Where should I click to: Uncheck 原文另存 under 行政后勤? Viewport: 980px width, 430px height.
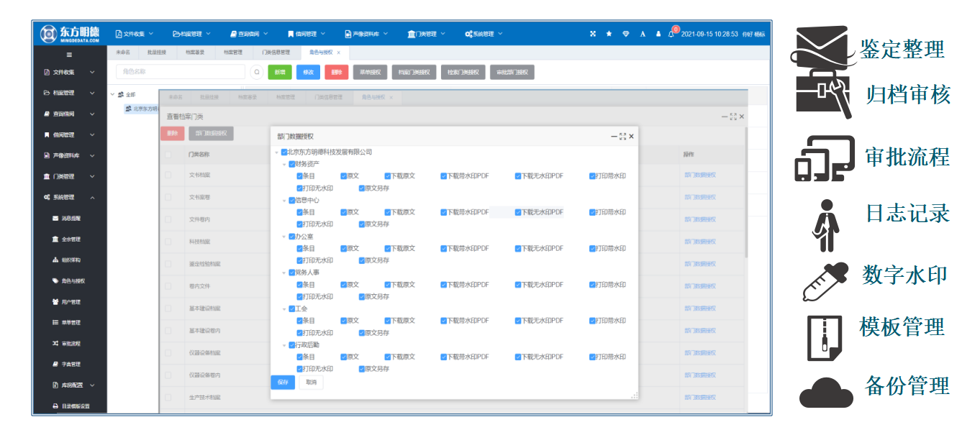coord(362,369)
